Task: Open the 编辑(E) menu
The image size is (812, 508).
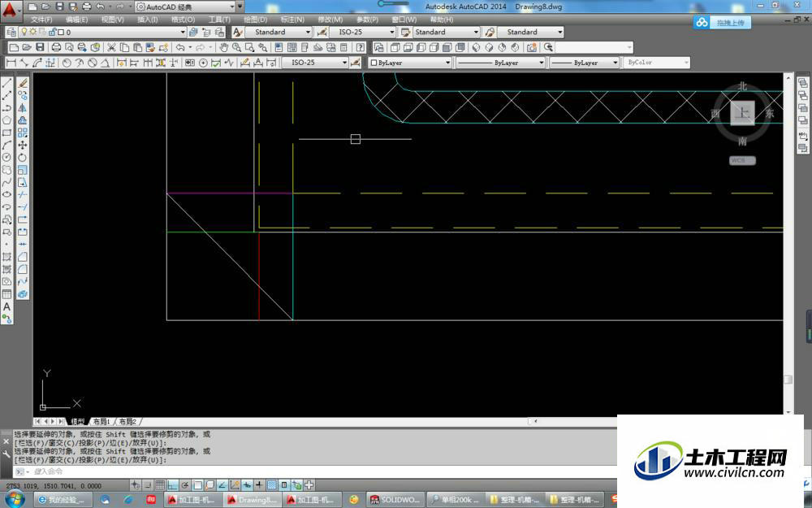Action: [76, 20]
